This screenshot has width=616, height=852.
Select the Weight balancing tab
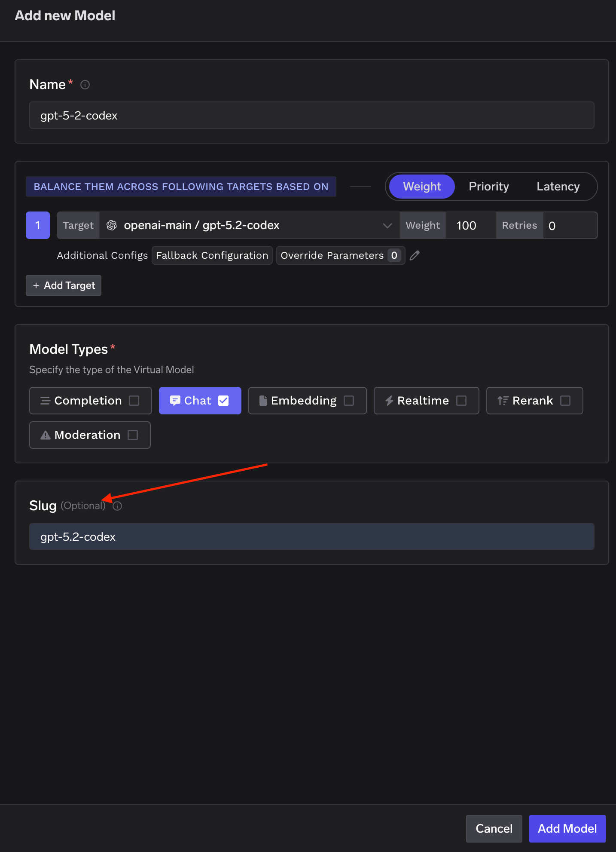point(422,187)
